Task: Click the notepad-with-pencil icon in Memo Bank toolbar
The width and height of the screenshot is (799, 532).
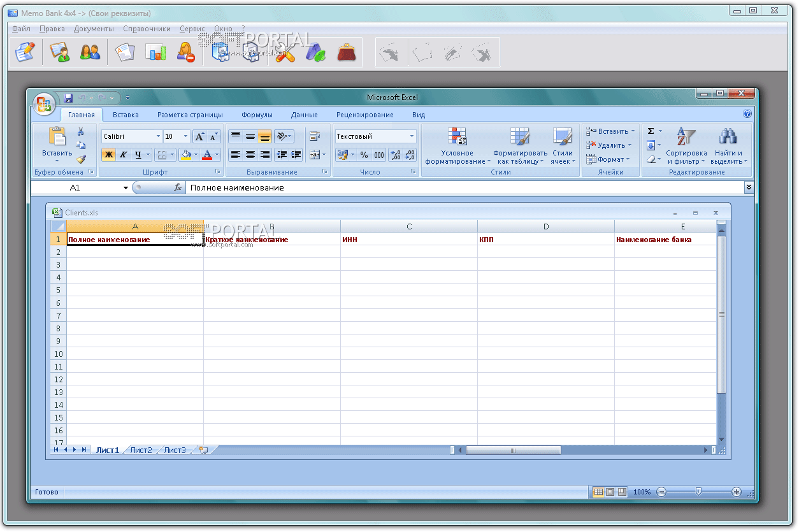Action: 24,52
